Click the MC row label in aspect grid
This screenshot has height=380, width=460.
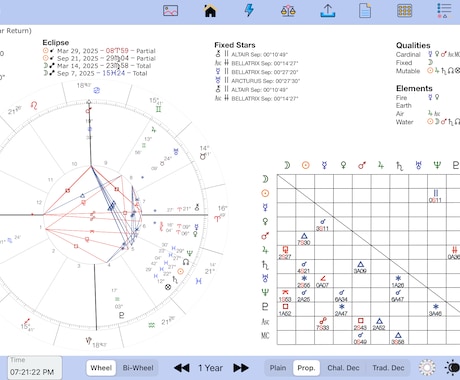pyautogui.click(x=265, y=335)
